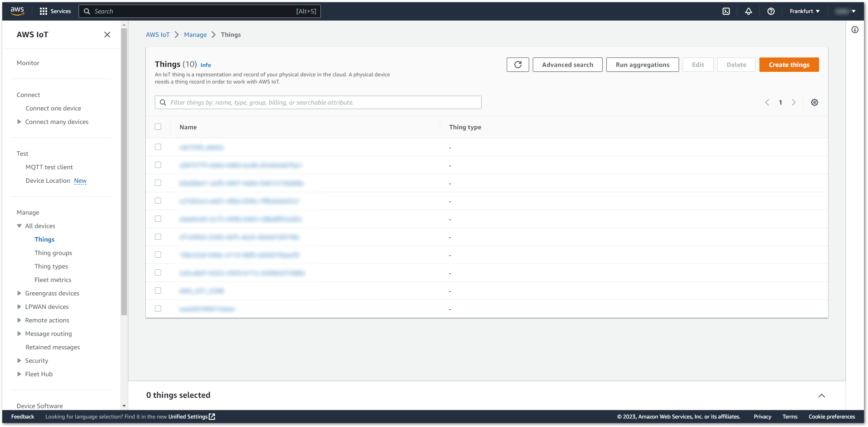Expand Fleet Hub
Viewport: 868px width, 427px height.
[19, 374]
